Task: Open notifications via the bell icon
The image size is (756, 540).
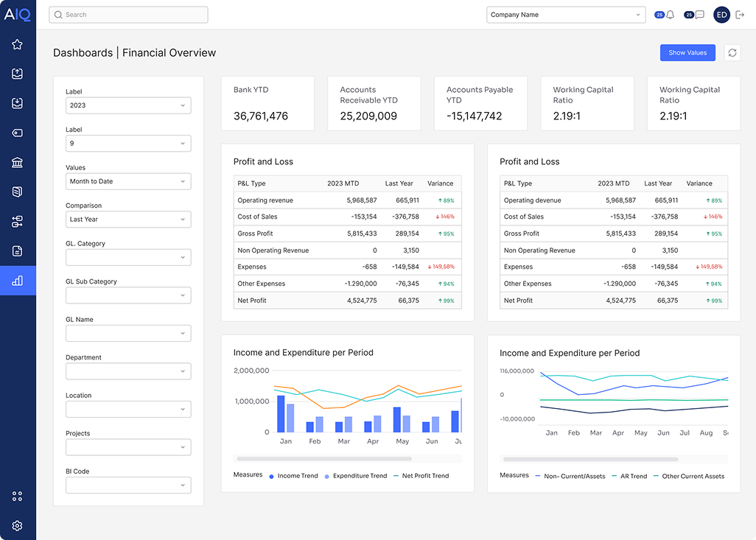Action: (x=669, y=14)
